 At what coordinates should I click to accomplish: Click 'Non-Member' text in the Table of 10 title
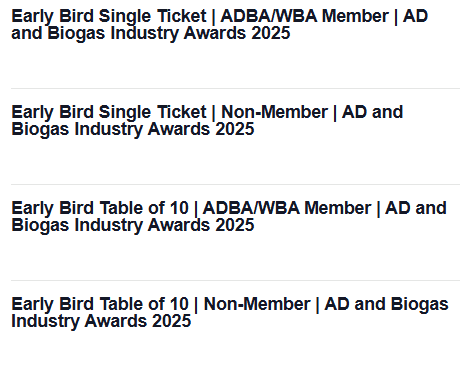click(257, 304)
